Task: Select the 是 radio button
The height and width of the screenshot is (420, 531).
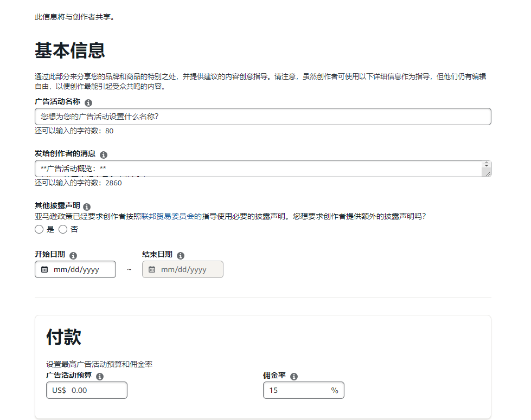Action: 39,229
